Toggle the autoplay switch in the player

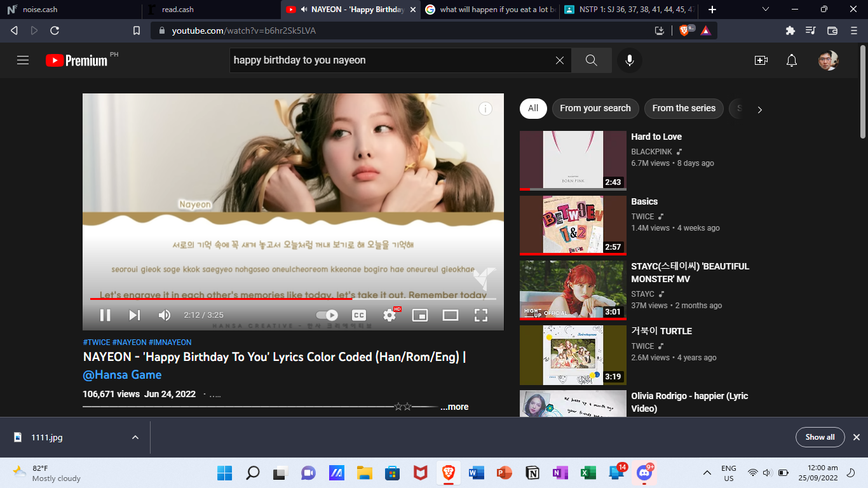coord(327,315)
